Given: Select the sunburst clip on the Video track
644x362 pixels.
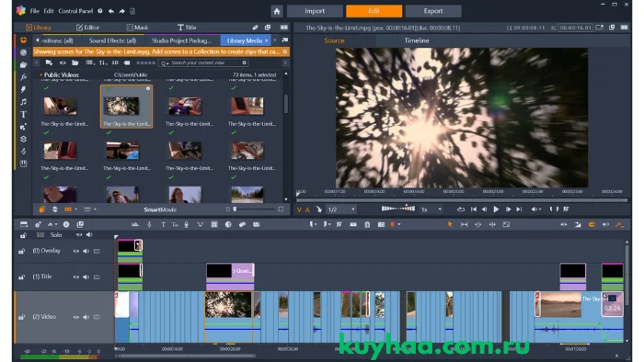Looking at the screenshot, I should point(228,316).
